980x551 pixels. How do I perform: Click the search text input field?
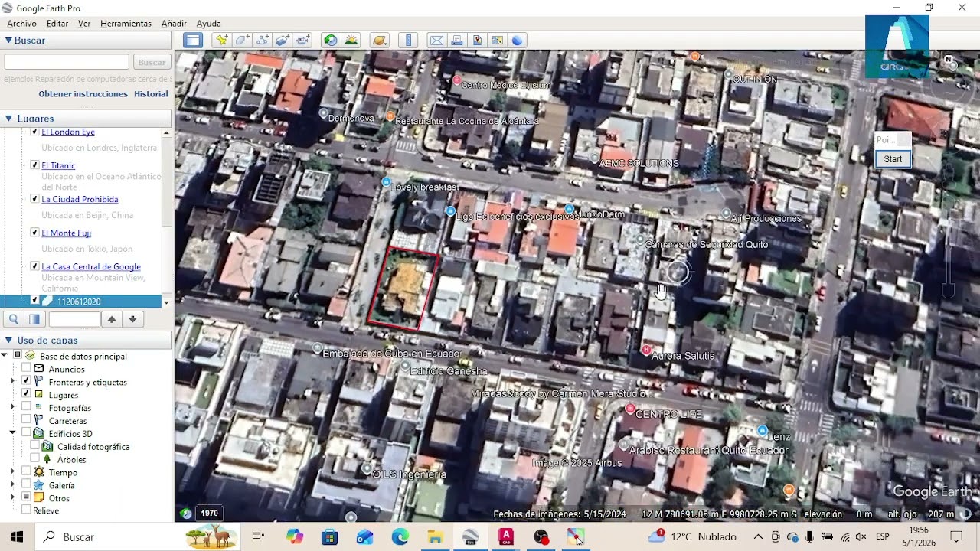(x=67, y=62)
